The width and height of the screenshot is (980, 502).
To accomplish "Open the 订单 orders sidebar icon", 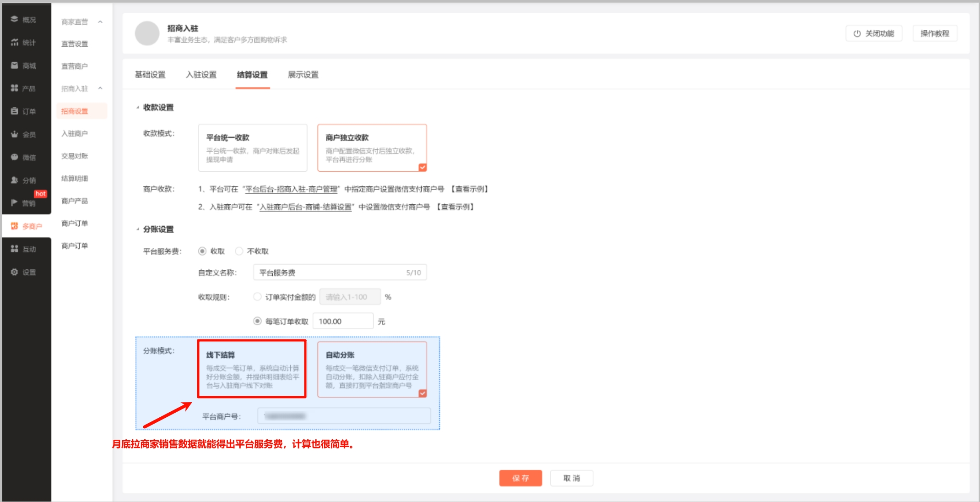I will click(15, 111).
